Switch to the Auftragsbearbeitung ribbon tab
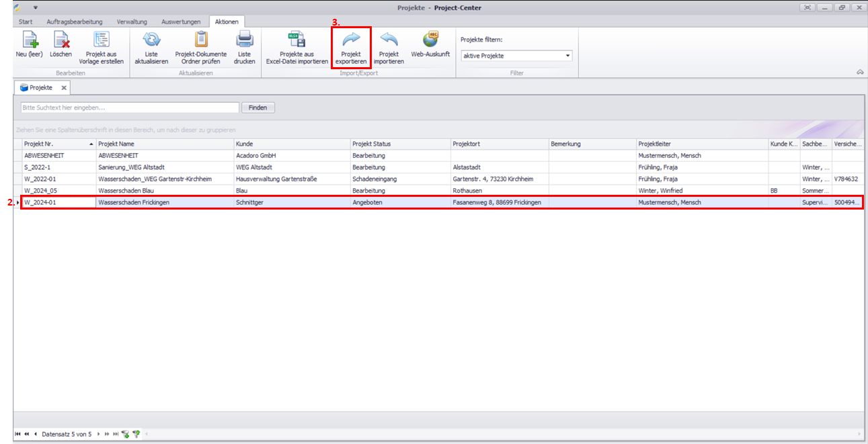Screen dimensions: 868x444 75,21
